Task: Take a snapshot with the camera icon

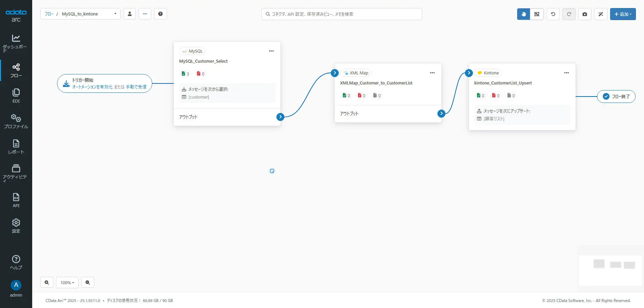Action: tap(585, 14)
